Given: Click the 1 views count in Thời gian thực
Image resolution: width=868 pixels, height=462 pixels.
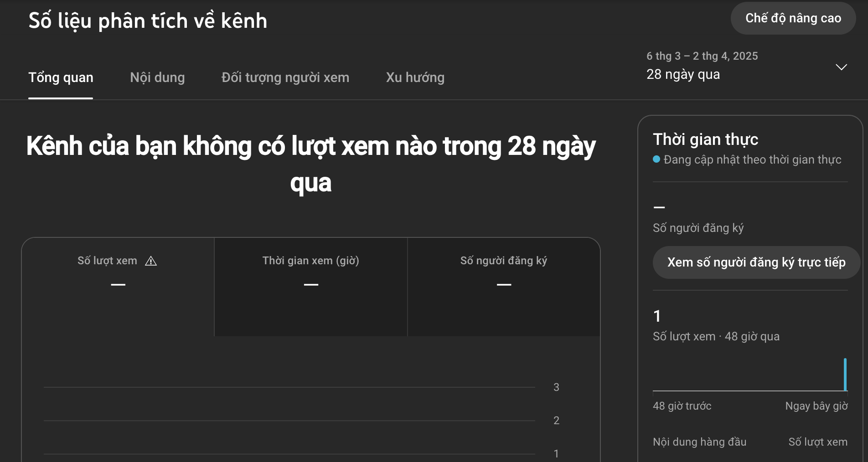Looking at the screenshot, I should 656,316.
